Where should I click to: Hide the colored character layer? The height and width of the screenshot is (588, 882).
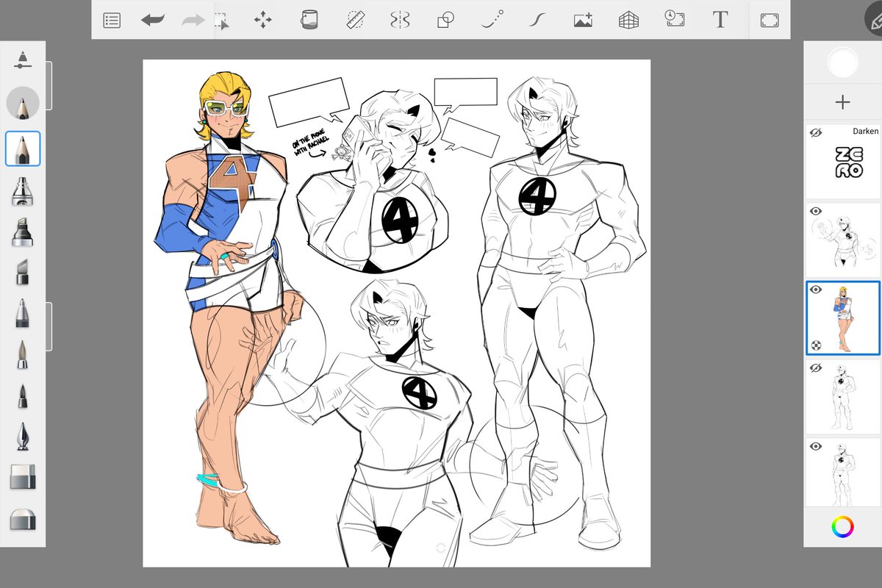pyautogui.click(x=815, y=290)
